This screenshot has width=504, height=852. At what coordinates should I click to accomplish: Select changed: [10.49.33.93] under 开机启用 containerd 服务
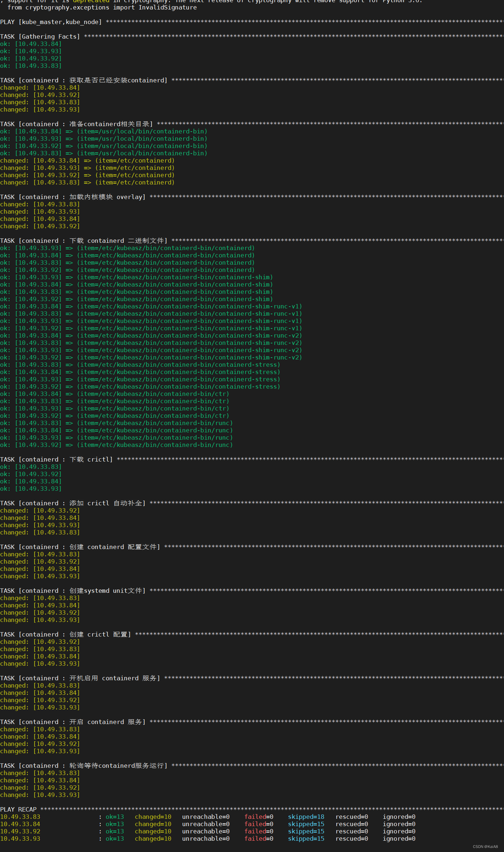pos(40,707)
